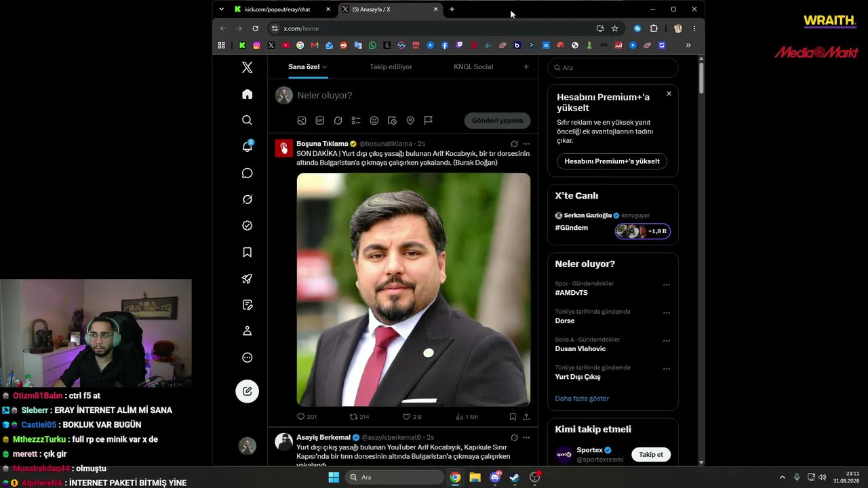Open Bookmarks in X sidebar

coord(247,252)
